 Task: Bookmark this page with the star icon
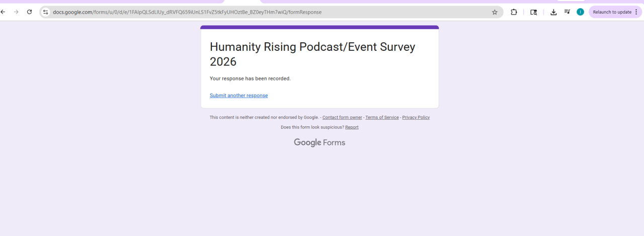pos(495,12)
